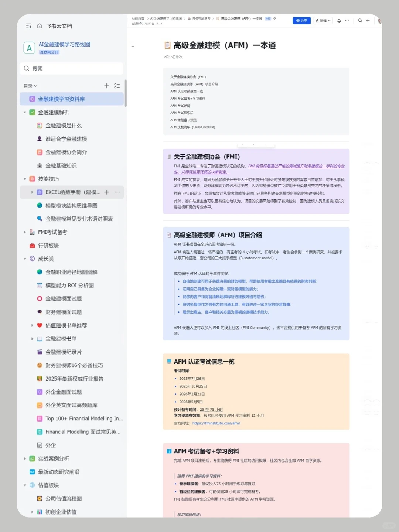Click the magnifier search icon in top bar
The image size is (399, 532).
pos(360,21)
